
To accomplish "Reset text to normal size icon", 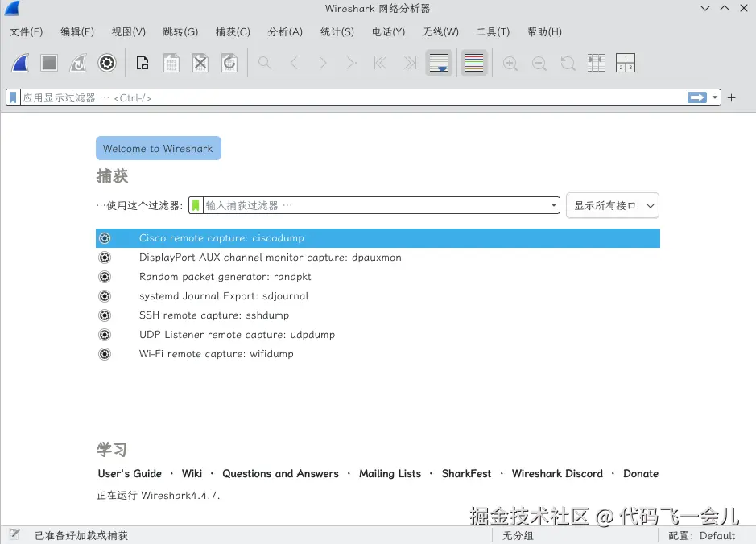I will pos(568,63).
